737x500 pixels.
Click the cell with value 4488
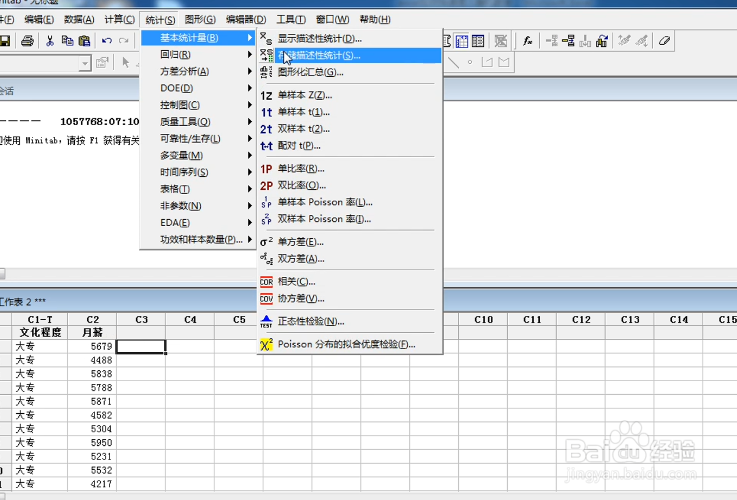pos(93,360)
